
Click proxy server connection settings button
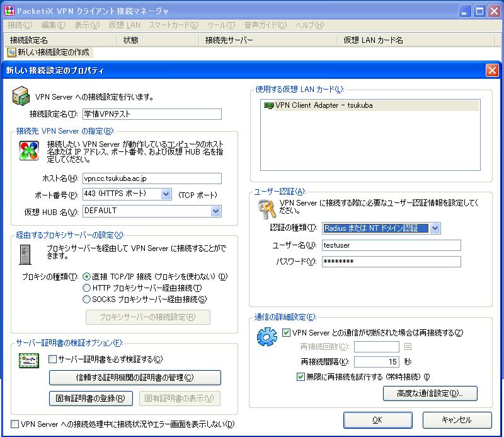coord(148,317)
